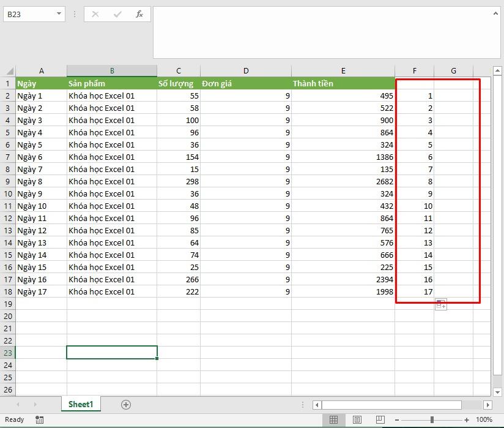Select the Sheet1 tab
504x428 pixels.
point(81,404)
